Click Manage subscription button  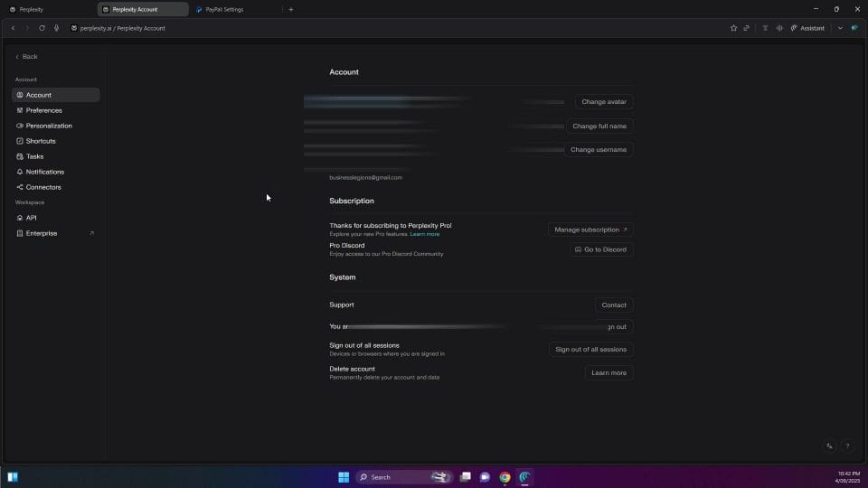click(590, 230)
